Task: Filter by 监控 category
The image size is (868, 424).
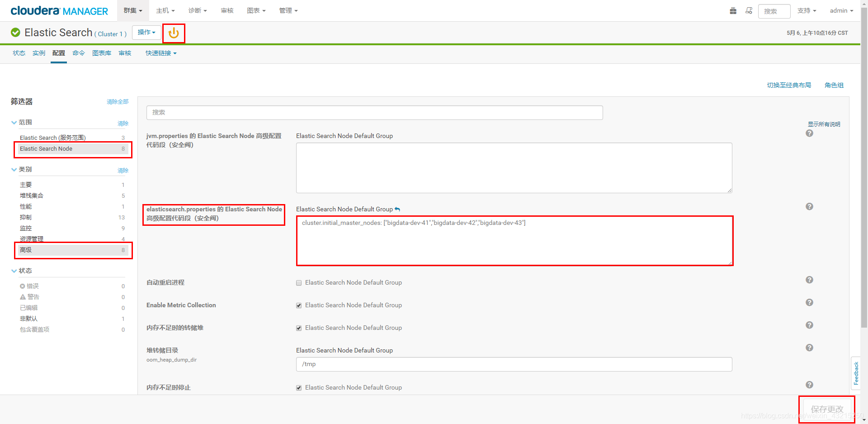Action: 72,228
